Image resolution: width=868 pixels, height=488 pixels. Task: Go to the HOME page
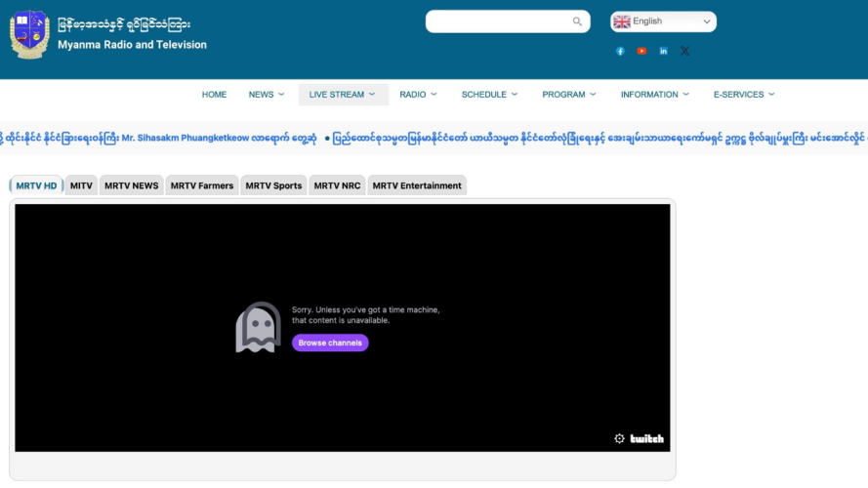214,95
